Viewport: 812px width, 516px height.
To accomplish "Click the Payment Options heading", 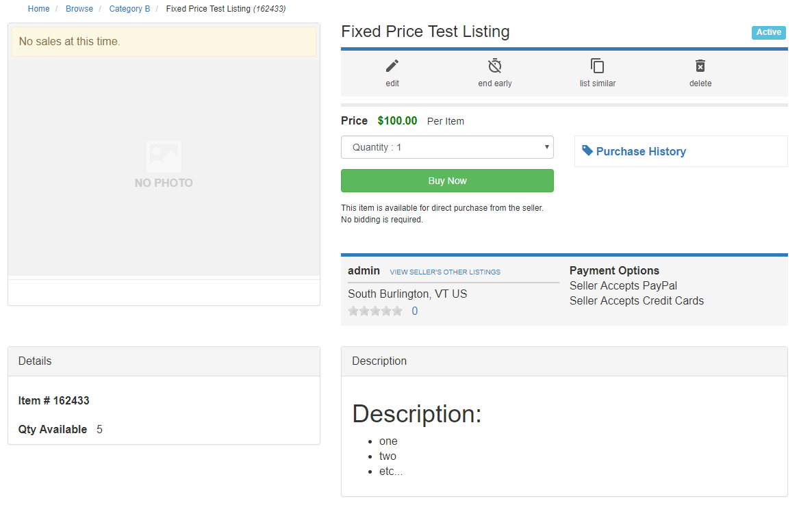I will click(614, 271).
